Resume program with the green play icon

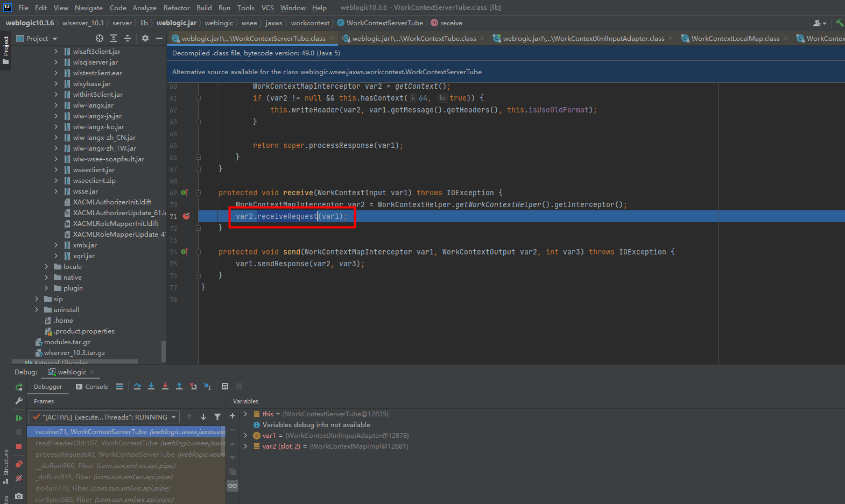[19, 418]
